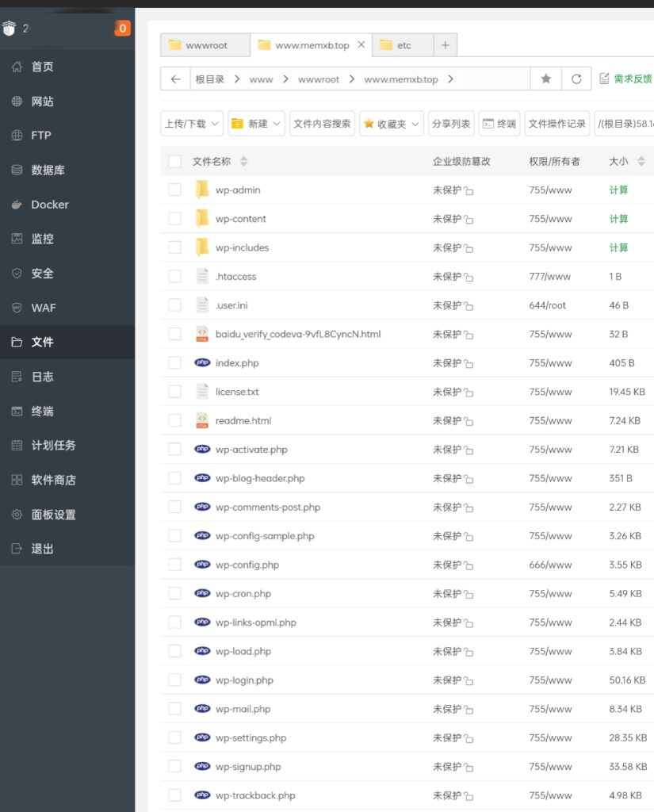Click the folder icon of wp-content
654x812 pixels.
point(202,219)
